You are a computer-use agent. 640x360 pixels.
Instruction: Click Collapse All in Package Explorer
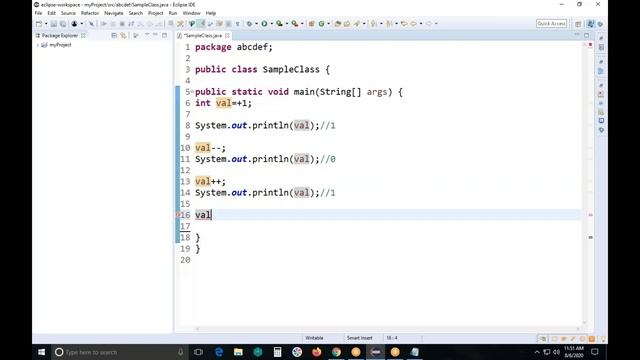pyautogui.click(x=114, y=36)
